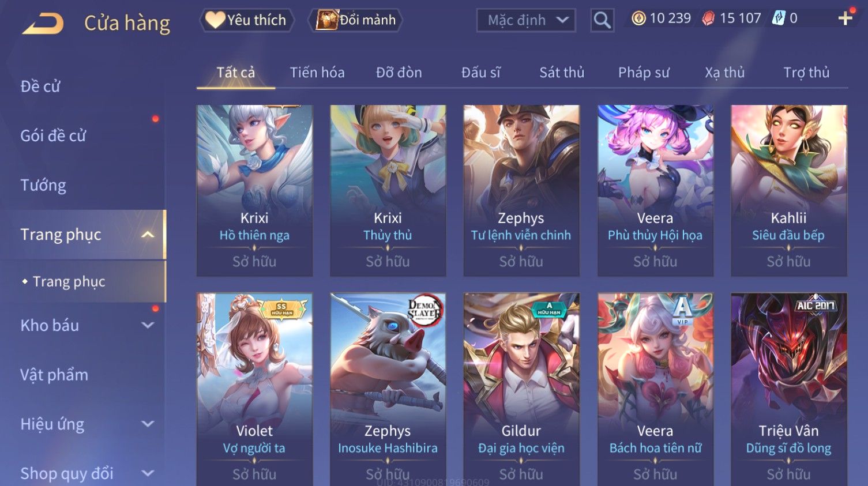Tap the red ruby currency icon
Viewport: 868px width, 486px height.
click(x=708, y=18)
